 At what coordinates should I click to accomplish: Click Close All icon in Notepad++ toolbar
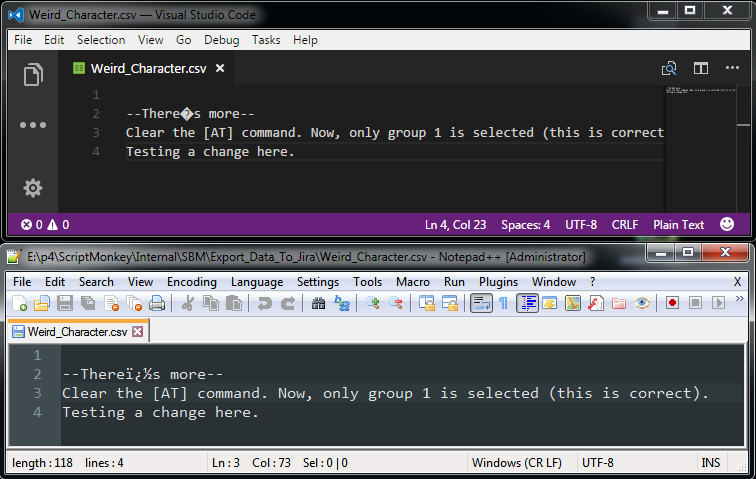pyautogui.click(x=134, y=303)
